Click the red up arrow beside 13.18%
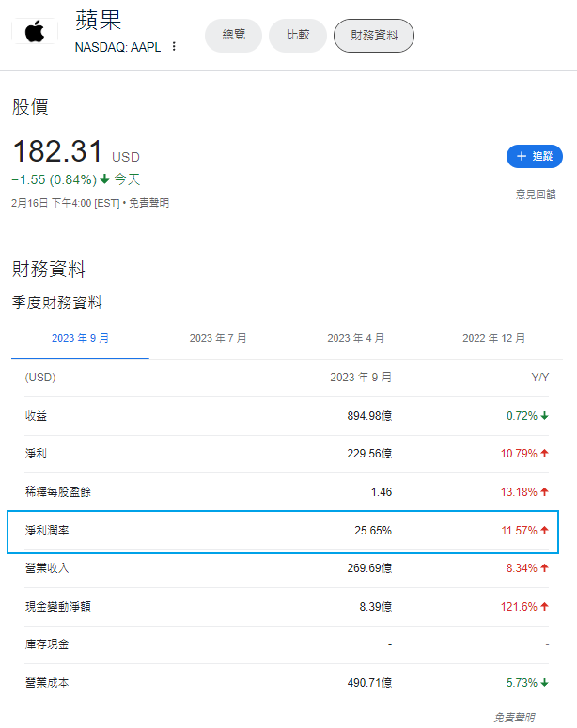This screenshot has width=577, height=728. (545, 491)
